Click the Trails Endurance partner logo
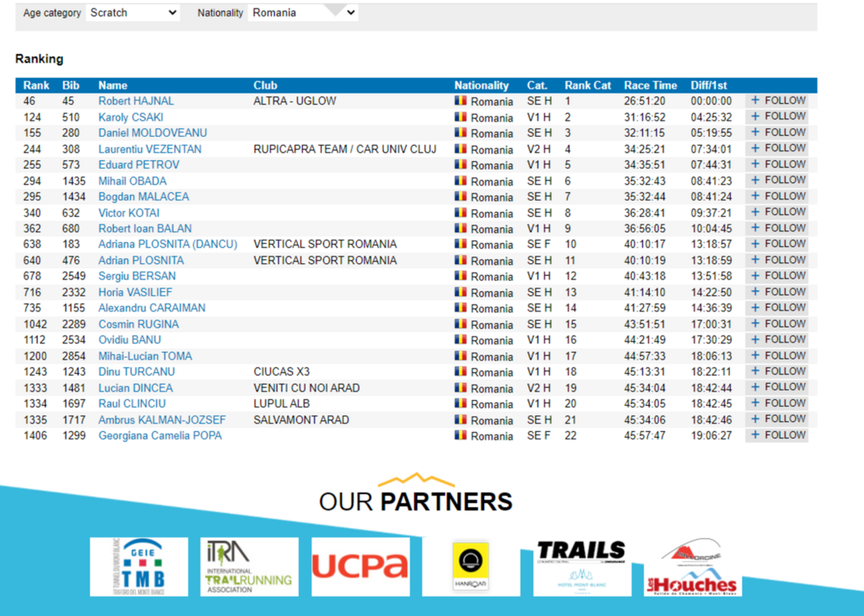 (x=581, y=566)
